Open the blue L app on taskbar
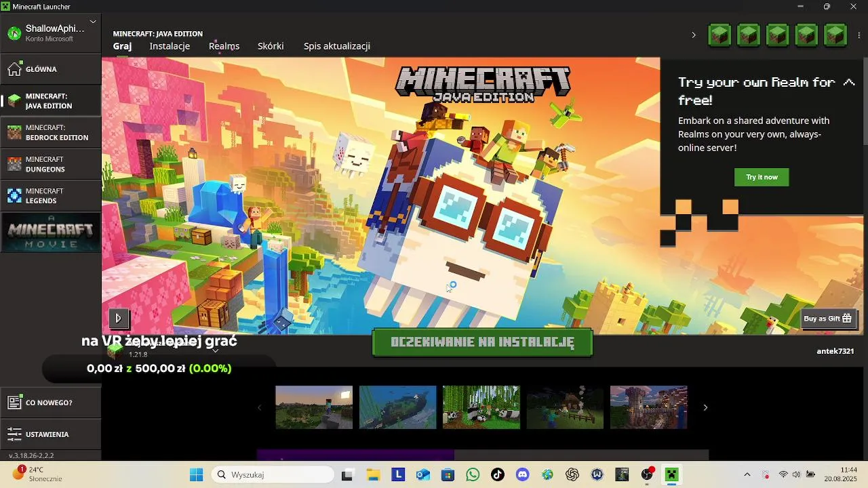This screenshot has height=488, width=868. (398, 474)
